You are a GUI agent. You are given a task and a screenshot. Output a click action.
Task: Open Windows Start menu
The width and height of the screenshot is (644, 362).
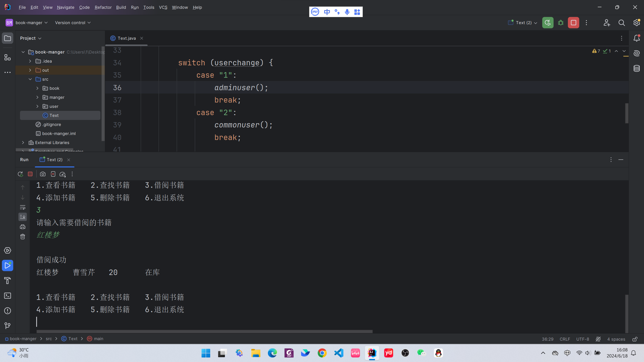click(x=206, y=353)
